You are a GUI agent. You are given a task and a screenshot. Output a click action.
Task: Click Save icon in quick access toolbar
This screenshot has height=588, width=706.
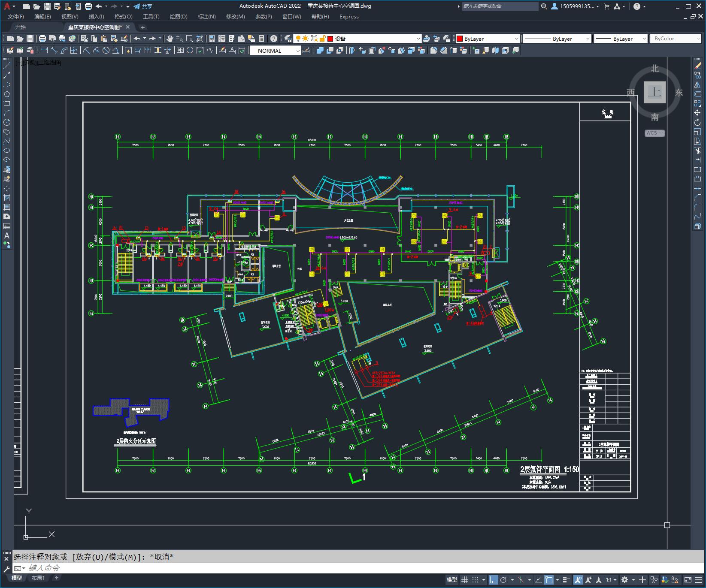pyautogui.click(x=47, y=6)
